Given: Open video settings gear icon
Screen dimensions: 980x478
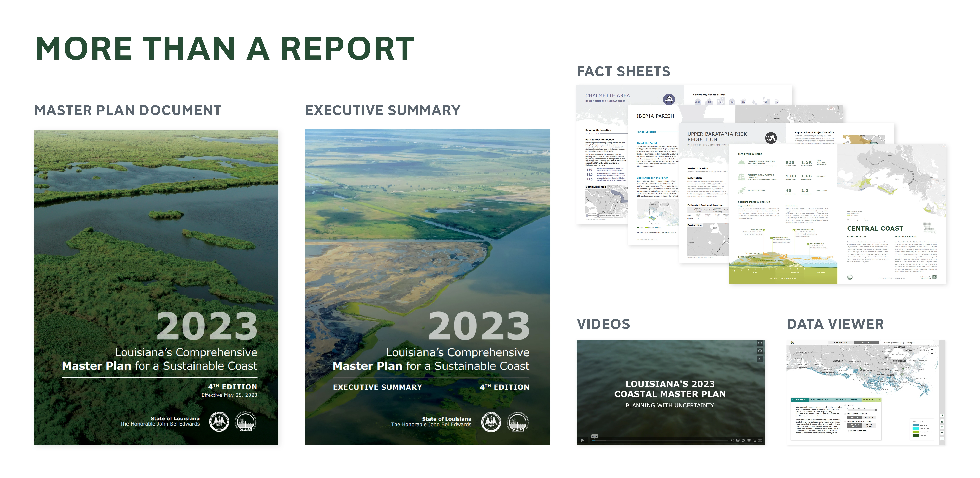Looking at the screenshot, I should 749,440.
